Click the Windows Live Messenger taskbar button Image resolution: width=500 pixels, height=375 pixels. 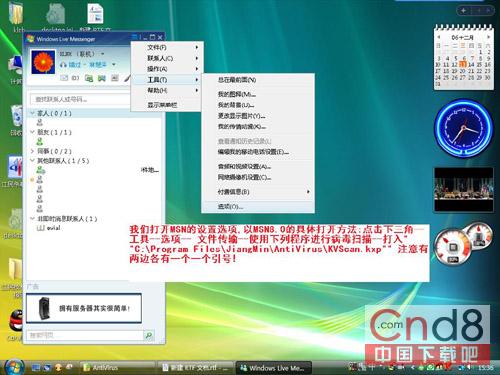[x=274, y=368]
